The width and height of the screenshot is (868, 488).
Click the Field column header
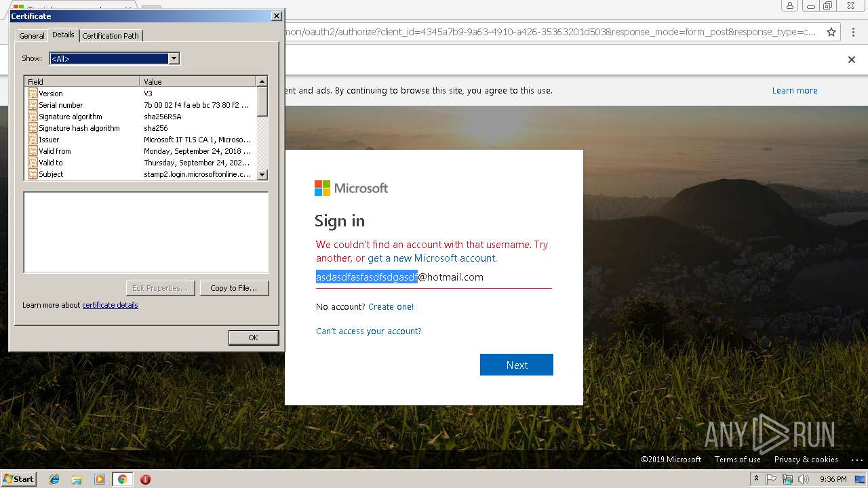[x=82, y=81]
